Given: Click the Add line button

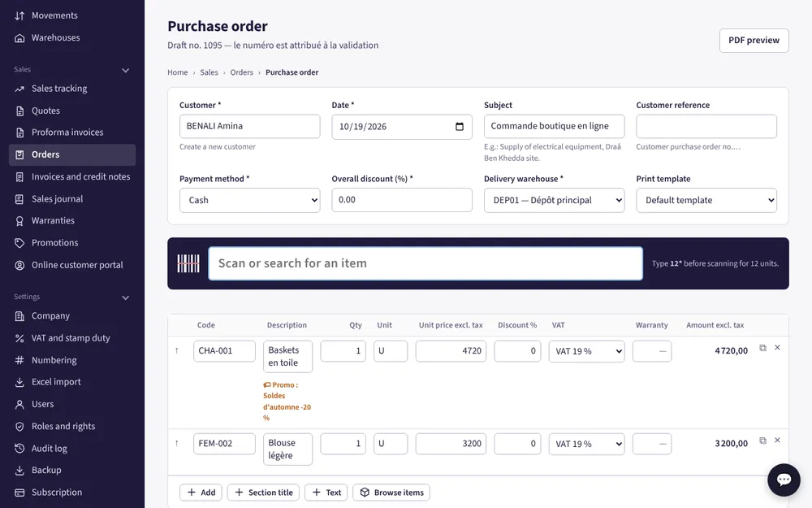Looking at the screenshot, I should [201, 493].
